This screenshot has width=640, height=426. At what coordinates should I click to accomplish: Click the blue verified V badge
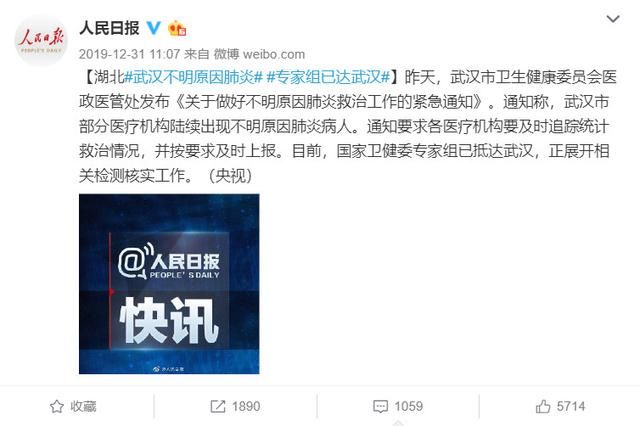coord(154,28)
